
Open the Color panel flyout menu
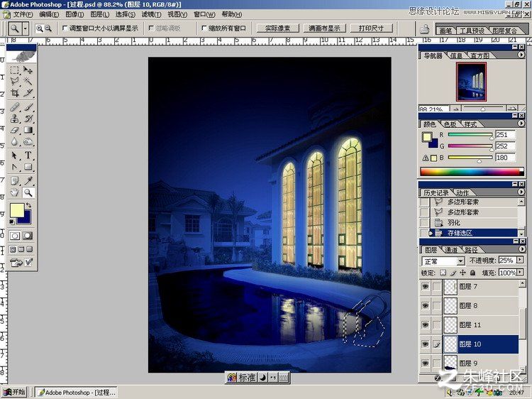point(521,124)
